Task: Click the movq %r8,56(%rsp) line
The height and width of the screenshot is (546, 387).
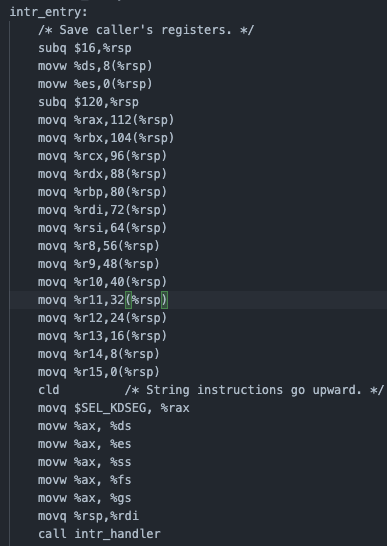Action: [x=99, y=246]
